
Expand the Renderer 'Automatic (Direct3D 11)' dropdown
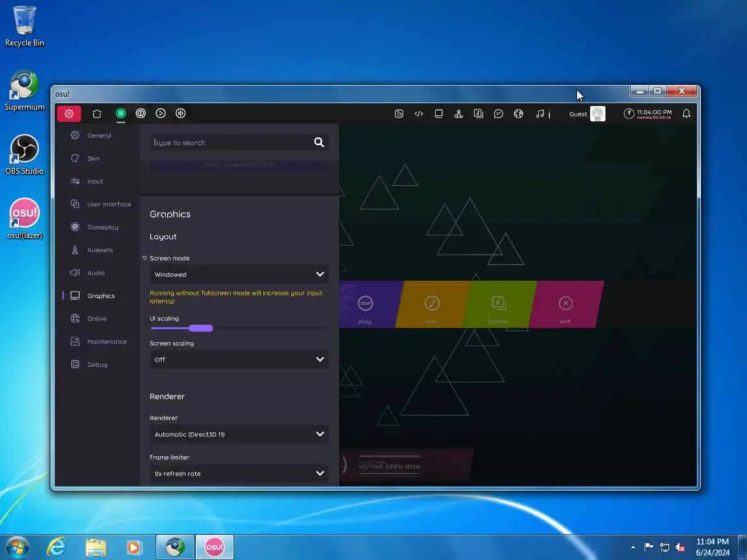[239, 434]
